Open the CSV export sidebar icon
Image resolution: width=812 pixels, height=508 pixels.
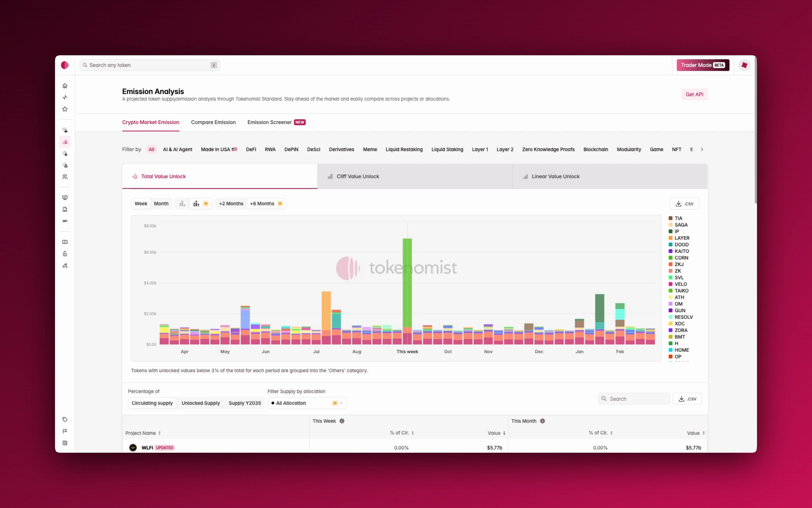pos(65,210)
